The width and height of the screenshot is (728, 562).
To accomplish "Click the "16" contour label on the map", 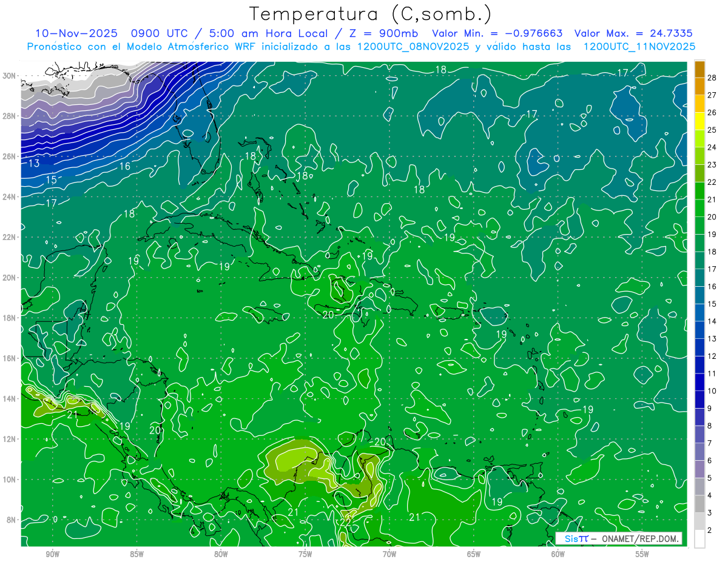I will 124,166.
